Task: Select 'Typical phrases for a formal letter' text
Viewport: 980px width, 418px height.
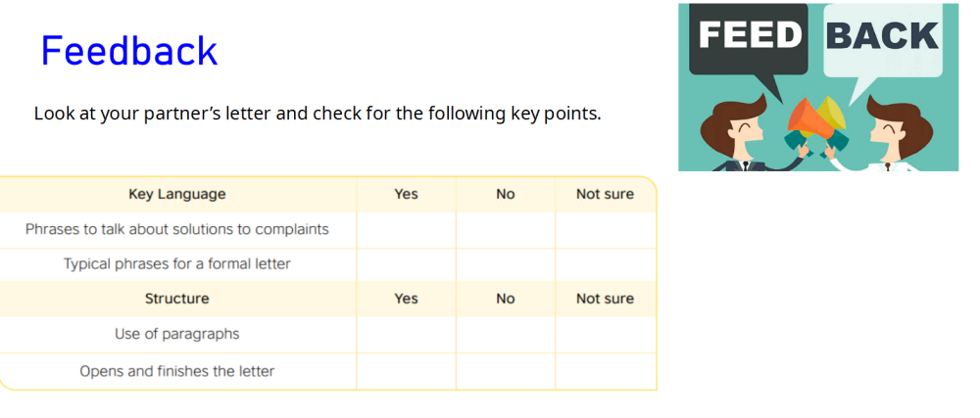Action: click(x=176, y=264)
